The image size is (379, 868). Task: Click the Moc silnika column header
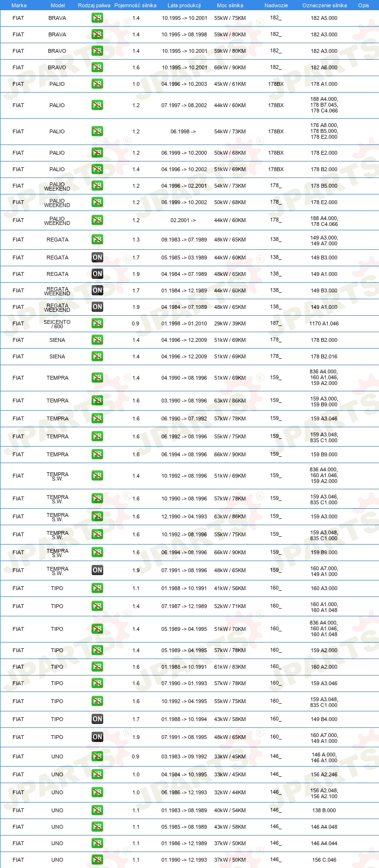click(230, 5)
